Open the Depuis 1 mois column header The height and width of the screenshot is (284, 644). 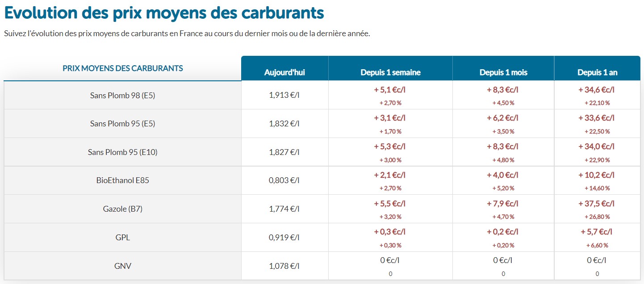click(x=503, y=72)
